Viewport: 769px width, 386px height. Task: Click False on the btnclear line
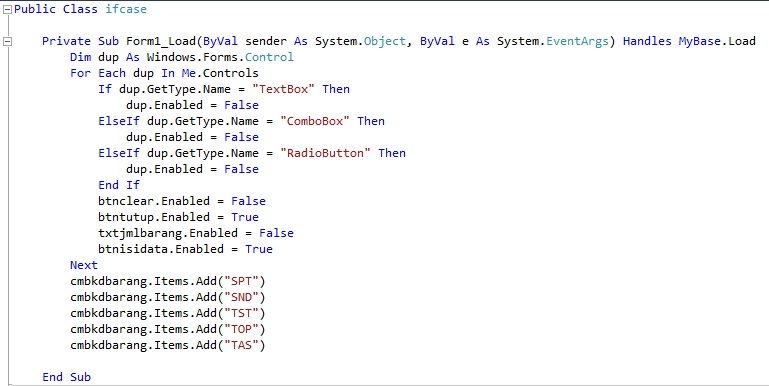pos(248,201)
